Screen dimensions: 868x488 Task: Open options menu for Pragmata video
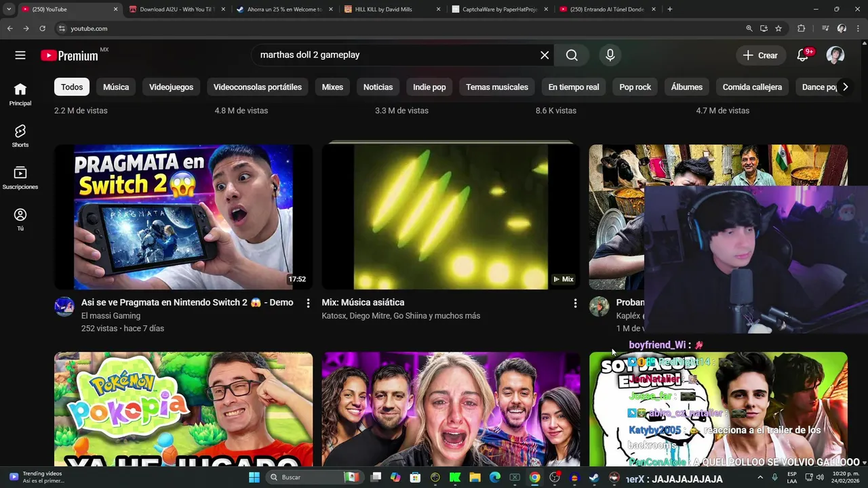pos(308,303)
